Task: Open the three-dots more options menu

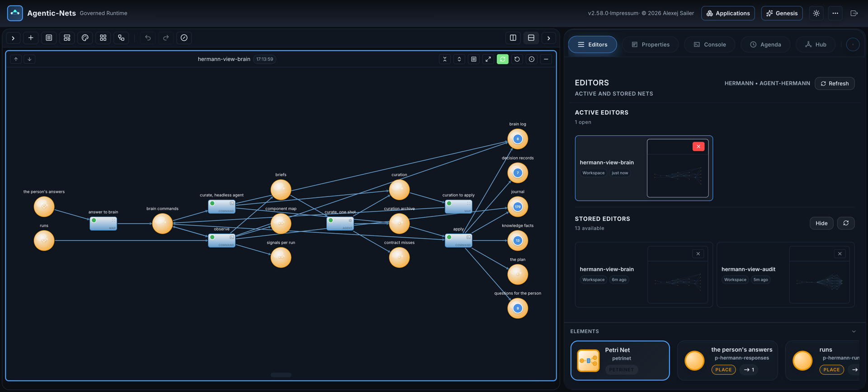Action: pos(835,13)
